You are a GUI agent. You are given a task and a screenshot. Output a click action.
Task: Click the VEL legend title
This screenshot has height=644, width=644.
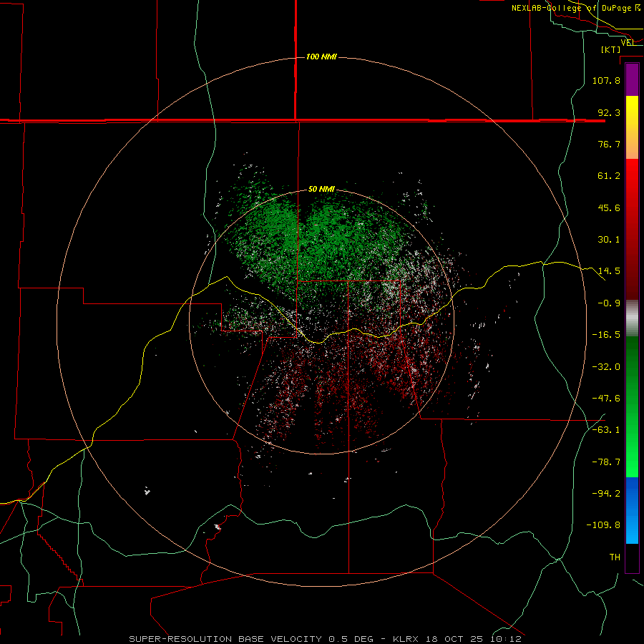point(628,42)
